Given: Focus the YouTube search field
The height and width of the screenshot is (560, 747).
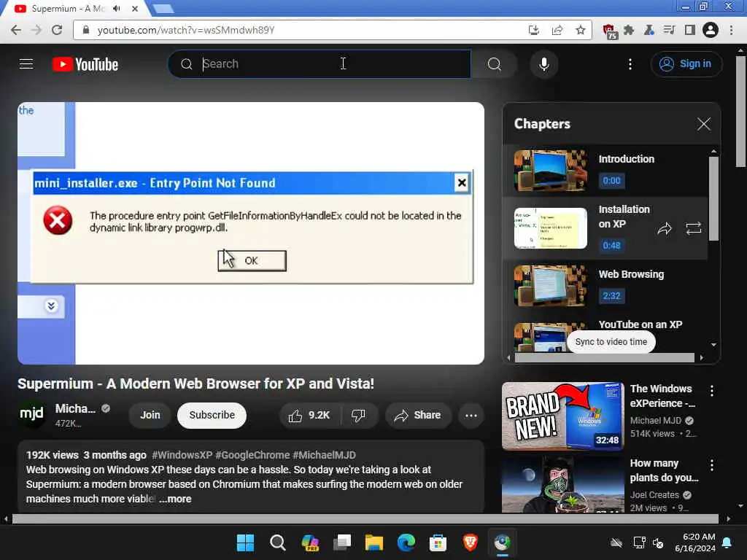Looking at the screenshot, I should (320, 64).
